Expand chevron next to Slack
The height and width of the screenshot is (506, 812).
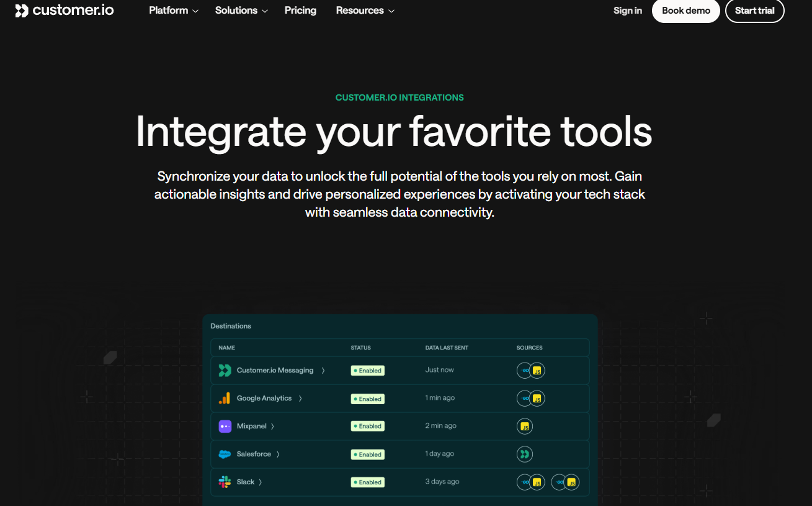click(260, 482)
